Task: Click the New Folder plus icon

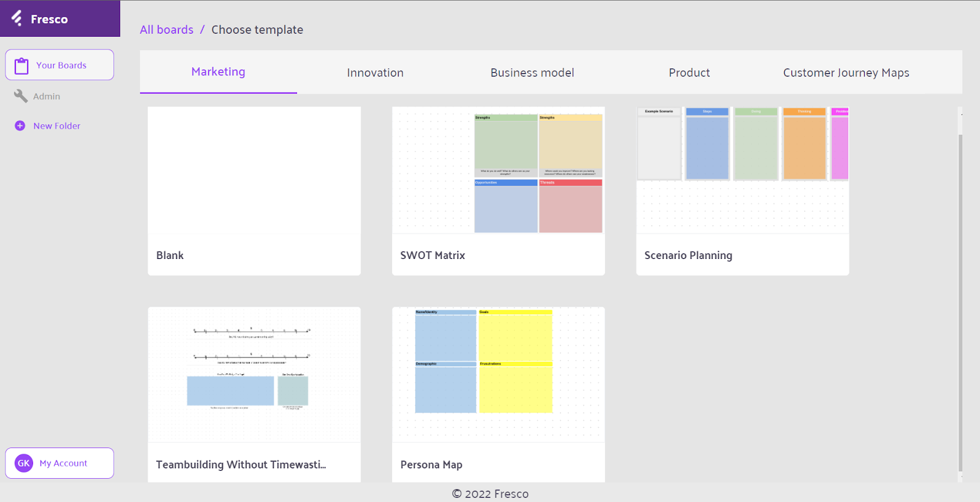Action: (x=20, y=125)
